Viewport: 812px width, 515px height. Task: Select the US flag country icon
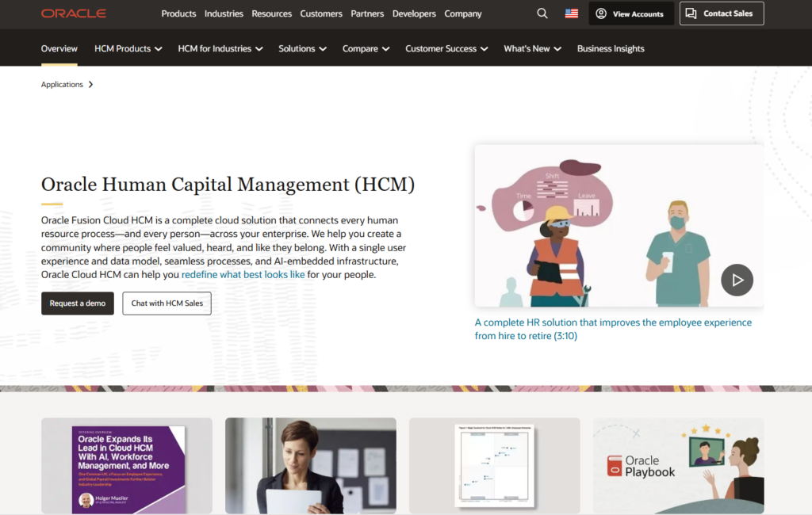point(571,13)
